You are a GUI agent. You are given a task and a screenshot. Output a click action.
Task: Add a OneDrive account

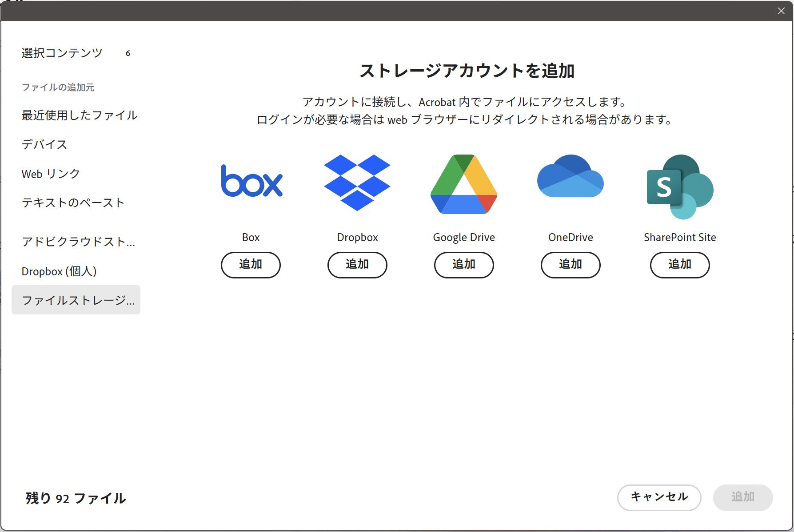coord(571,265)
